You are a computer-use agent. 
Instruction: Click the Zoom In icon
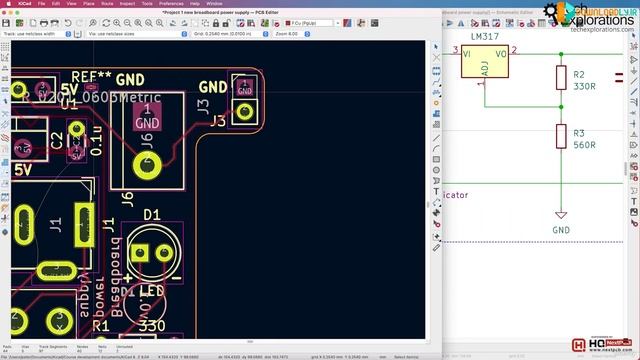(x=117, y=23)
